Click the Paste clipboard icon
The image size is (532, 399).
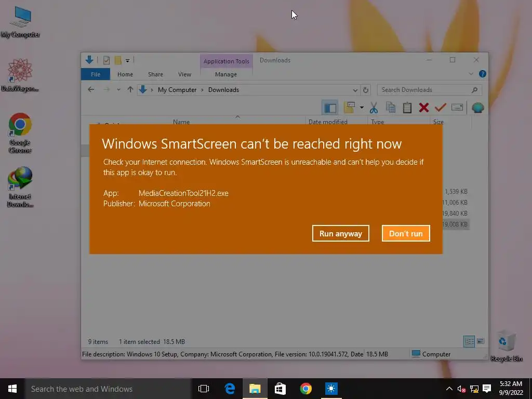pyautogui.click(x=407, y=108)
